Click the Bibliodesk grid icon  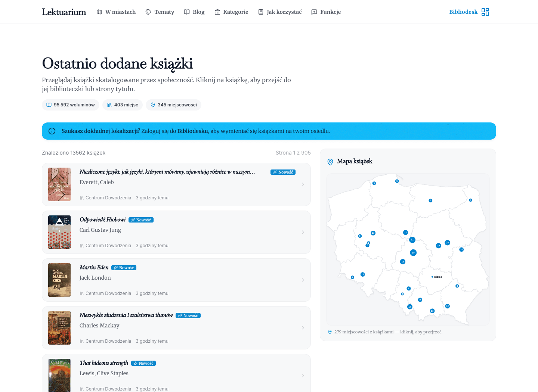[485, 12]
